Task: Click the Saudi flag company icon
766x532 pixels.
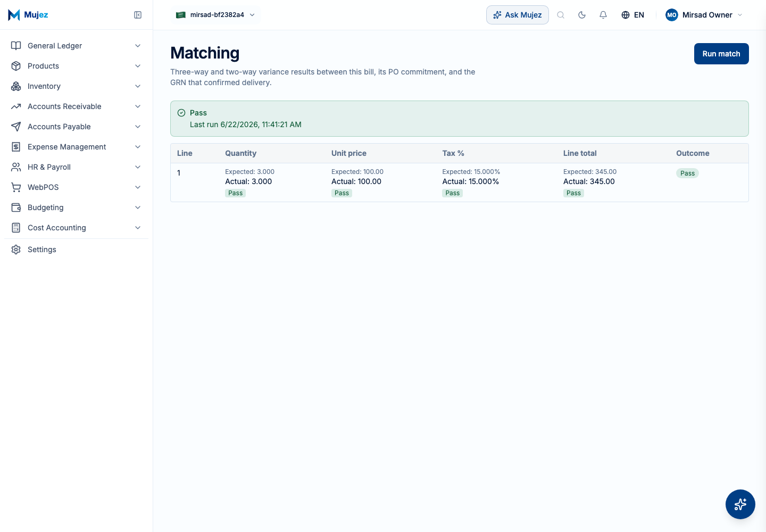Action: (181, 15)
